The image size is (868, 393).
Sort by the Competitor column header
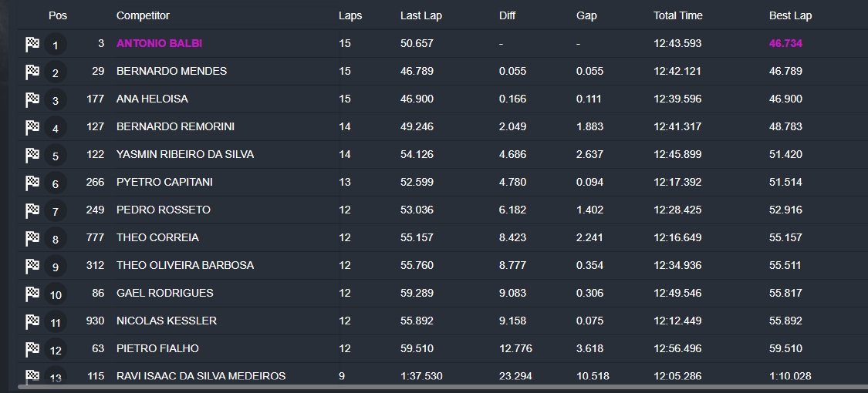(143, 15)
